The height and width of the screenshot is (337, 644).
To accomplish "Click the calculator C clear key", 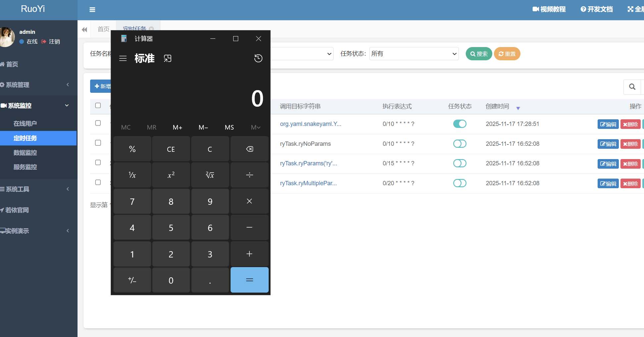I will [x=210, y=149].
